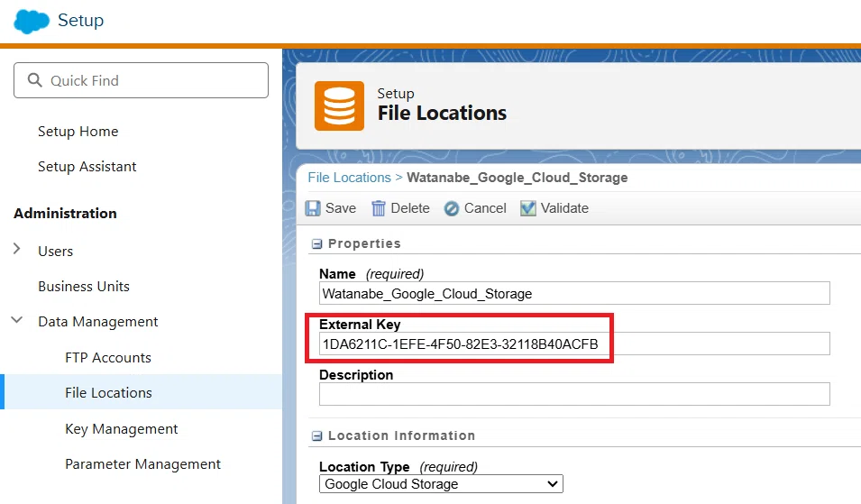This screenshot has height=504, width=861.
Task: Click the Name input field
Action: pos(574,293)
